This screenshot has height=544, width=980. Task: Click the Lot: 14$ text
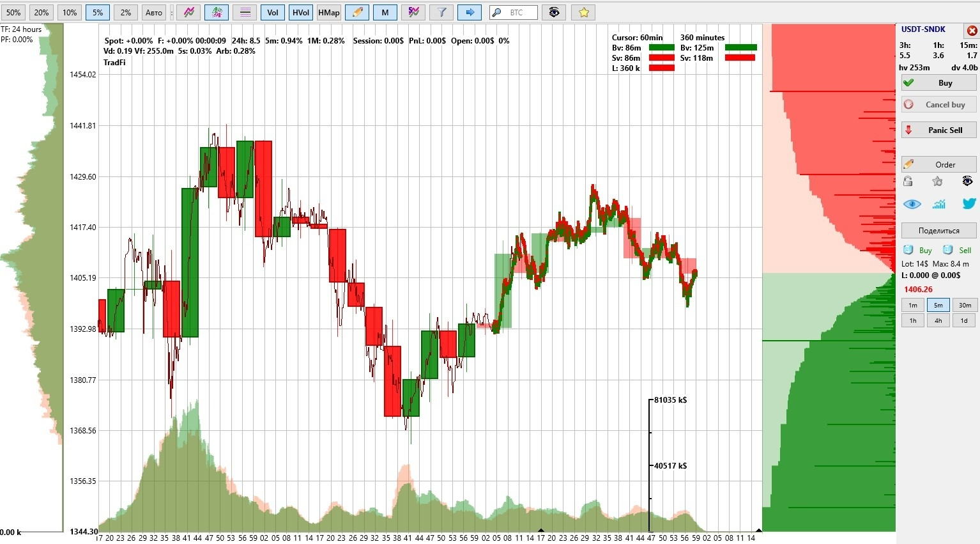pyautogui.click(x=915, y=264)
